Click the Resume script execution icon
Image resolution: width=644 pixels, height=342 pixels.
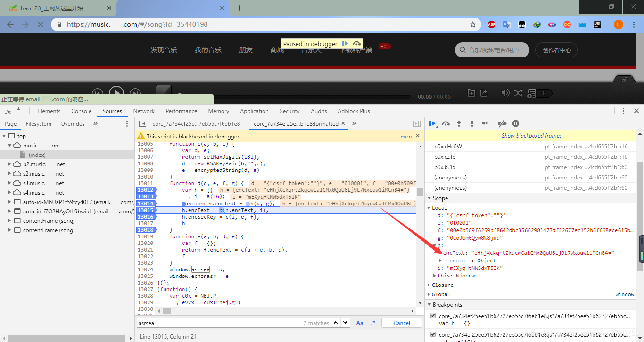point(432,123)
